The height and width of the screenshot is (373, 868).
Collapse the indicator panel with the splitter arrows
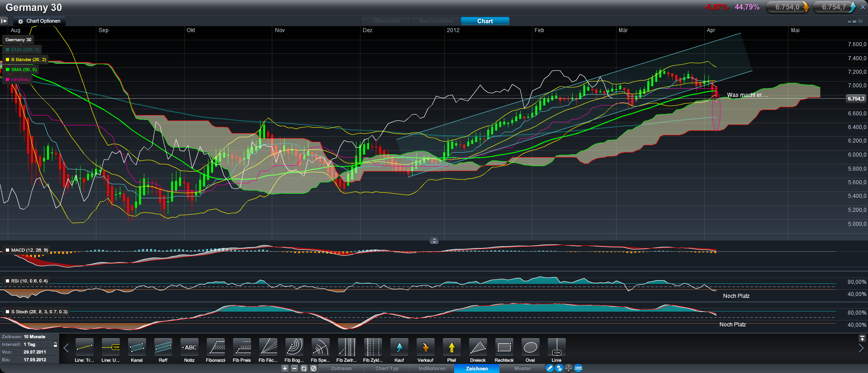[434, 240]
